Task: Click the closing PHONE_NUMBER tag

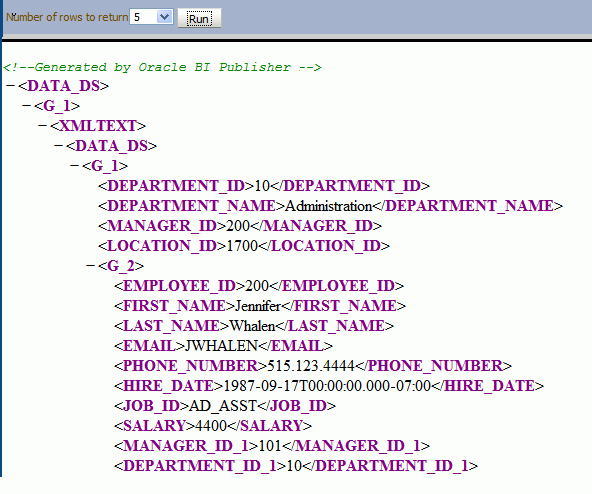Action: point(433,366)
